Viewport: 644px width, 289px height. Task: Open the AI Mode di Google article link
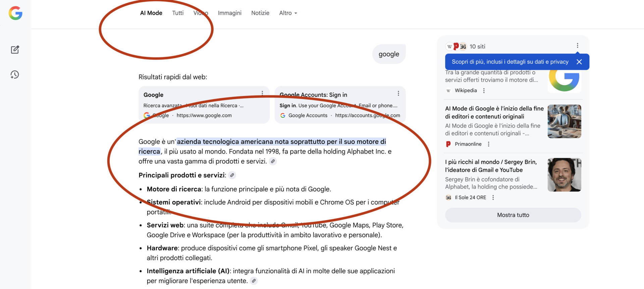(x=494, y=113)
